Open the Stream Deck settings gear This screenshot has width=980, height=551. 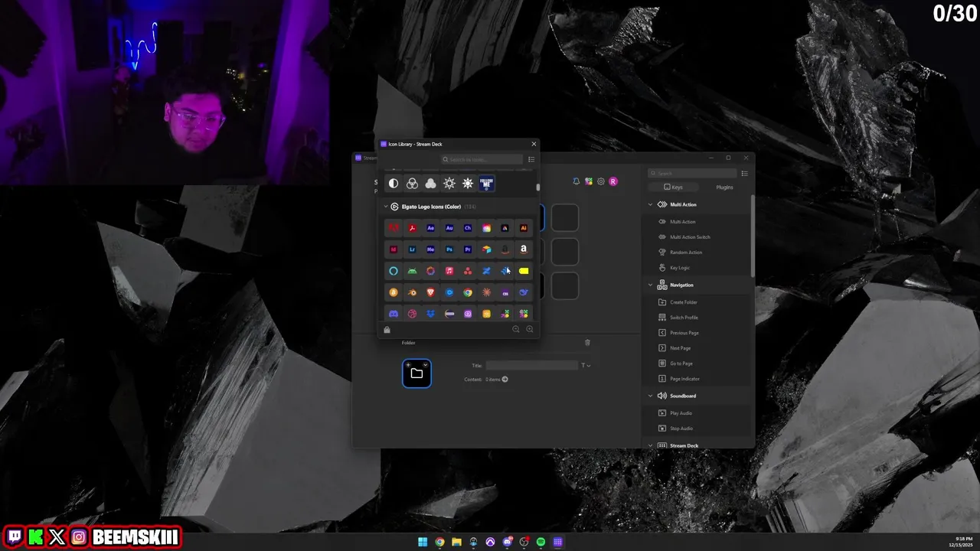(601, 181)
